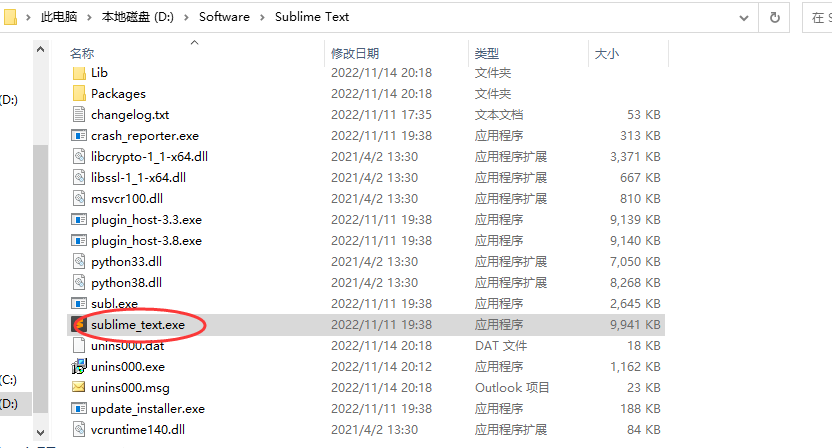
Task: Select file name update_installer.exe
Action: click(148, 409)
